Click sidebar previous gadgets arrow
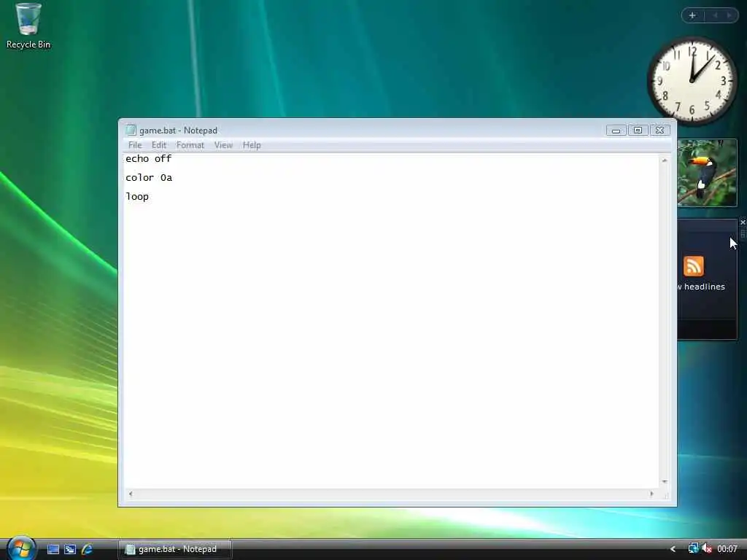Image resolution: width=747 pixels, height=560 pixels. click(x=715, y=15)
